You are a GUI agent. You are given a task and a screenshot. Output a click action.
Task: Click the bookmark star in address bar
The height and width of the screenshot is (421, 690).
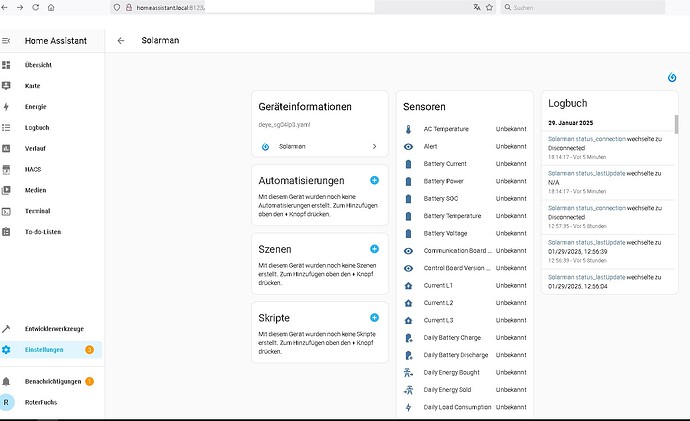coord(489,7)
